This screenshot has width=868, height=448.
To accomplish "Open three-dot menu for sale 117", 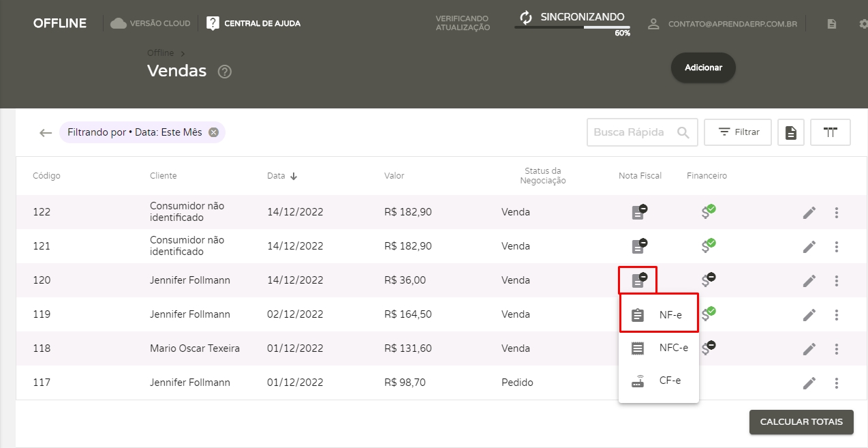I will tap(836, 383).
